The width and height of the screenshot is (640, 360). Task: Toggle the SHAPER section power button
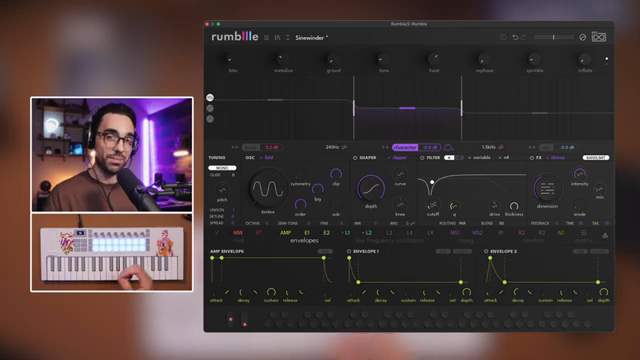[355, 158]
